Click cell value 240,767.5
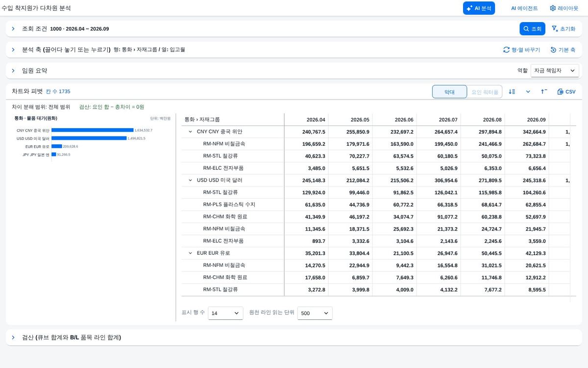This screenshot has width=588, height=368. click(314, 132)
